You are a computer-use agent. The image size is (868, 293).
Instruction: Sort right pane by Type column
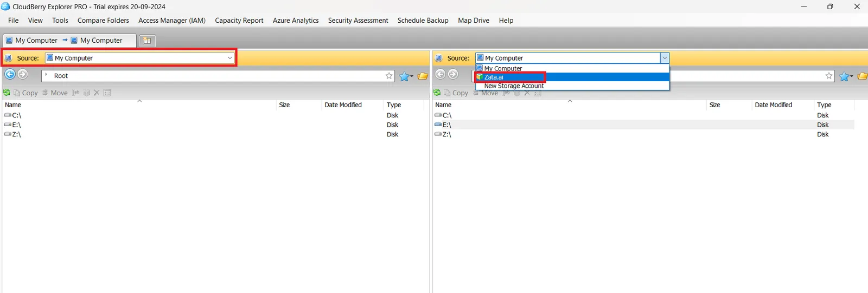(x=824, y=105)
